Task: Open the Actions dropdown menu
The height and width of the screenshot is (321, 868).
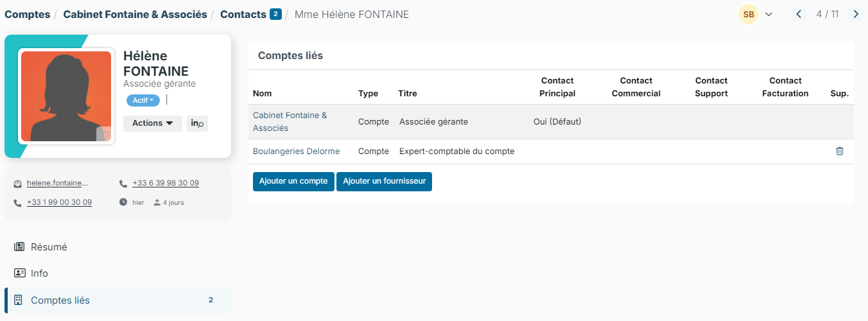Action: (153, 123)
